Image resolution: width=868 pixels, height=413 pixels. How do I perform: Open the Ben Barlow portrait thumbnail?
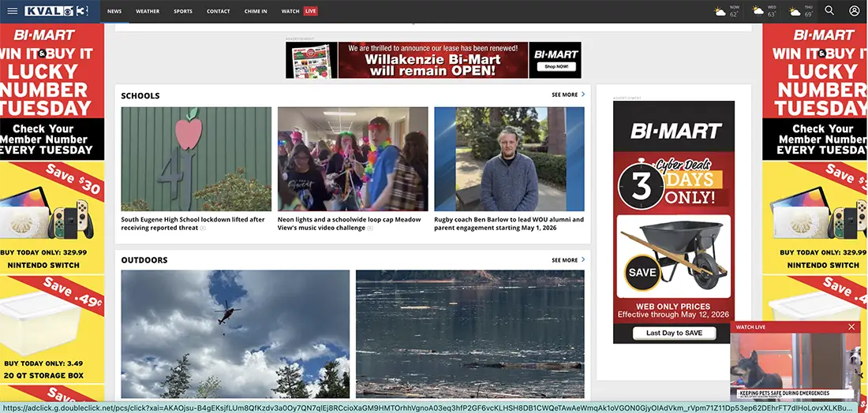coord(509,158)
